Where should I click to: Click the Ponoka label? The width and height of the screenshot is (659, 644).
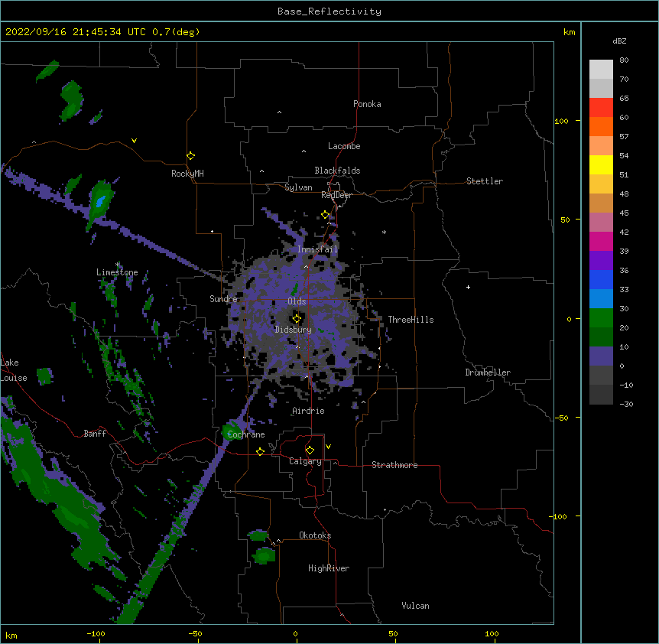[367, 104]
